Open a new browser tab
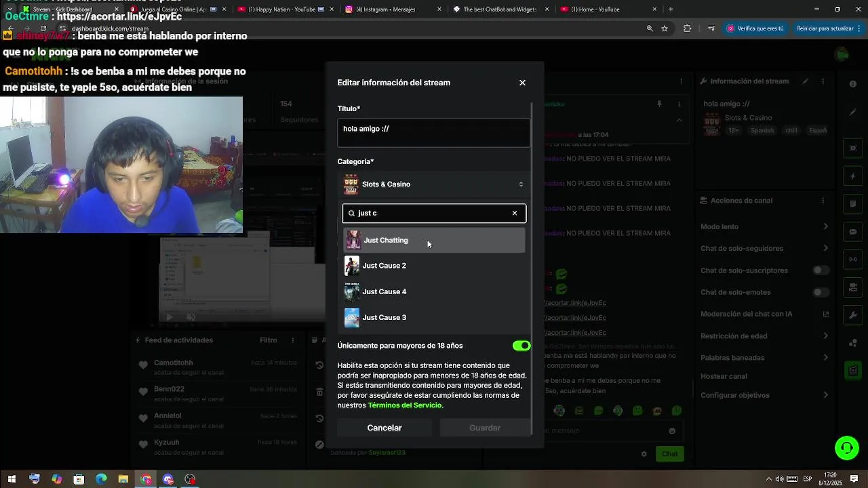This screenshot has width=868, height=488. 671,9
